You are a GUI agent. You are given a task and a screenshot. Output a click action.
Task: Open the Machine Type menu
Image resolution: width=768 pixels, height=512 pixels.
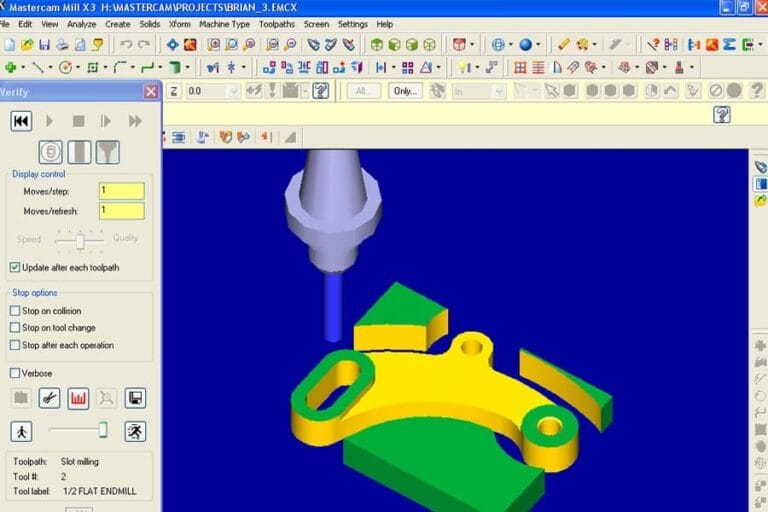click(x=224, y=24)
